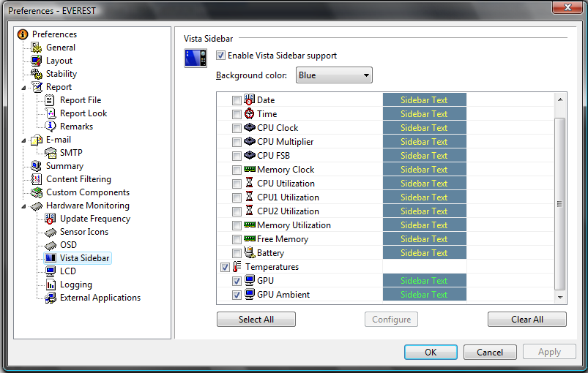588x373 pixels.
Task: Check the Time item checkbox
Action: (237, 114)
